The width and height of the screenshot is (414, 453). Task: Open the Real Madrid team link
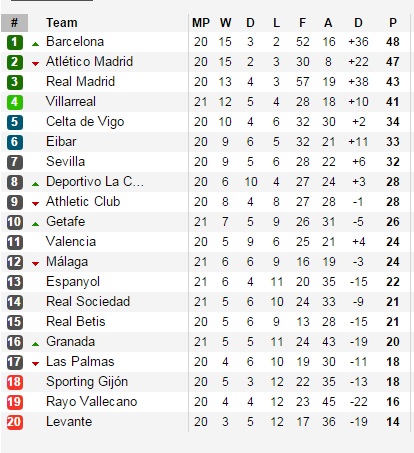point(80,82)
